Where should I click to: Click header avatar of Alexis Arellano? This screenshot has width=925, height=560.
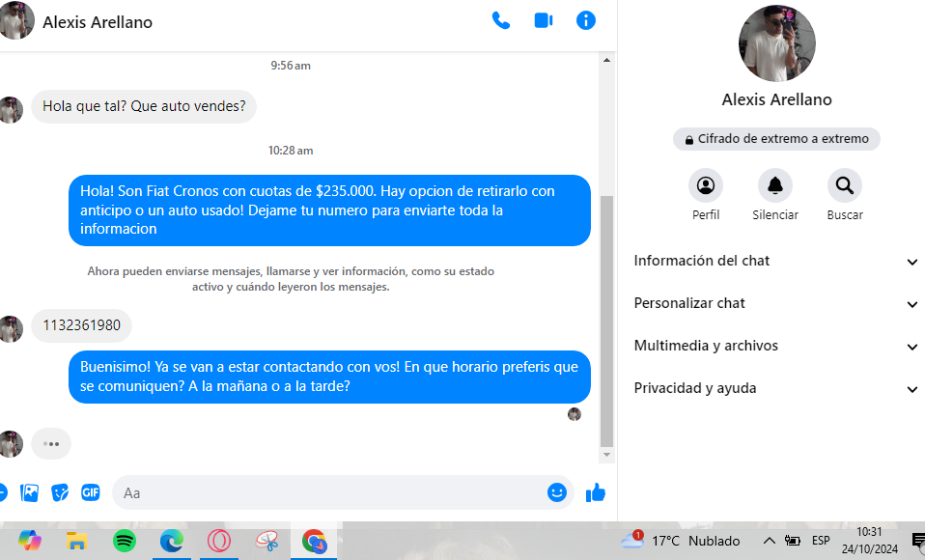point(15,20)
